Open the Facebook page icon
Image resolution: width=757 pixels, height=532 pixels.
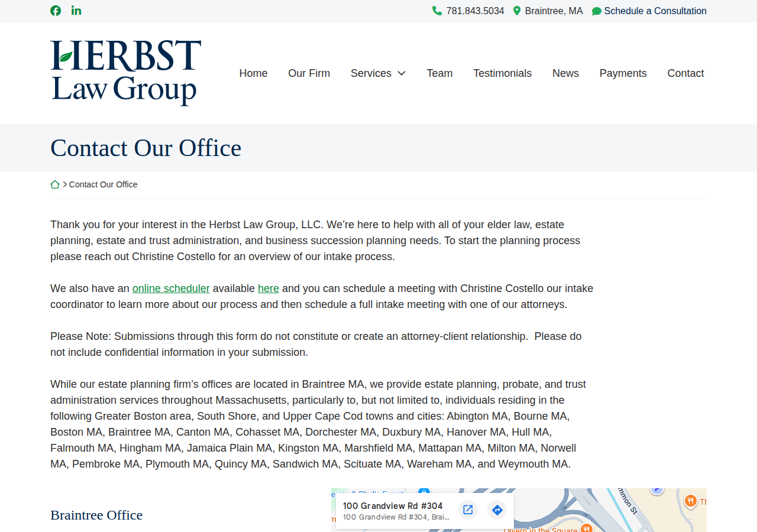[x=56, y=11]
